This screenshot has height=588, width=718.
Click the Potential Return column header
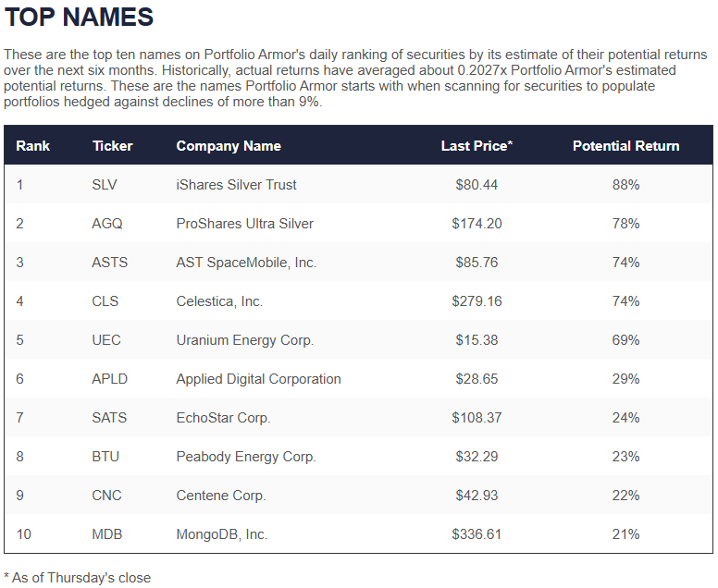click(626, 146)
